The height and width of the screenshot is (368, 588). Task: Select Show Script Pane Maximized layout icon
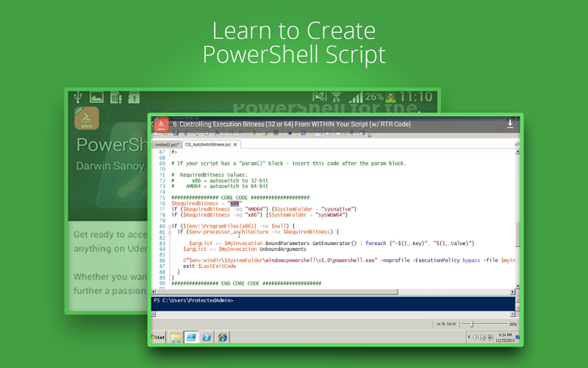click(x=338, y=133)
